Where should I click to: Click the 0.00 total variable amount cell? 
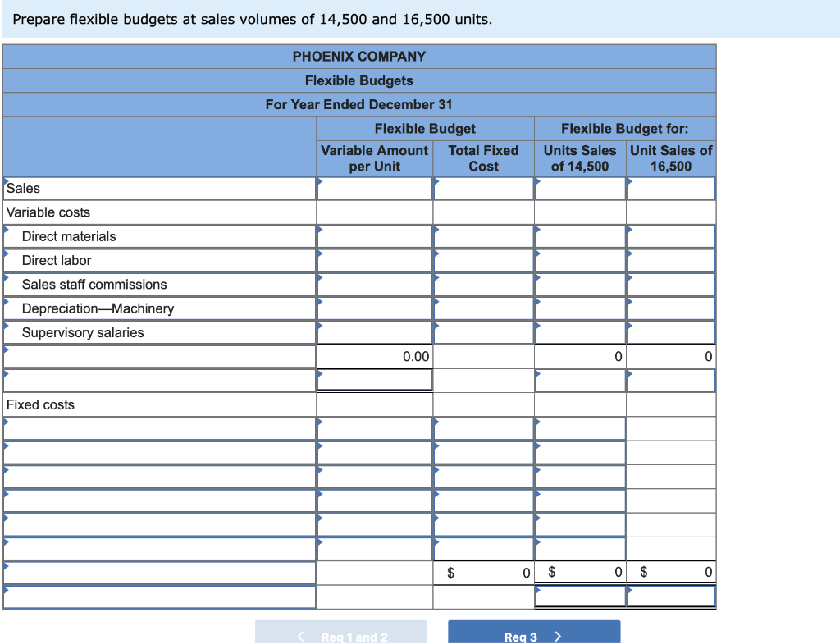[x=374, y=356]
